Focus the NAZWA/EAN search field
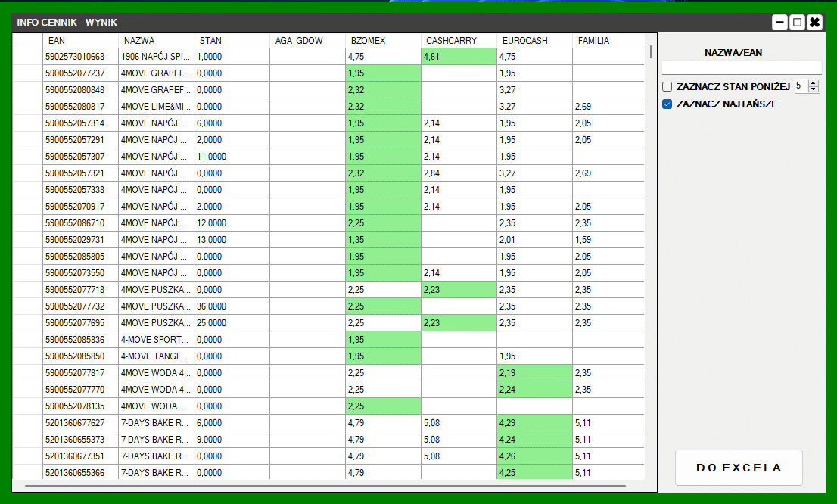 click(x=742, y=67)
